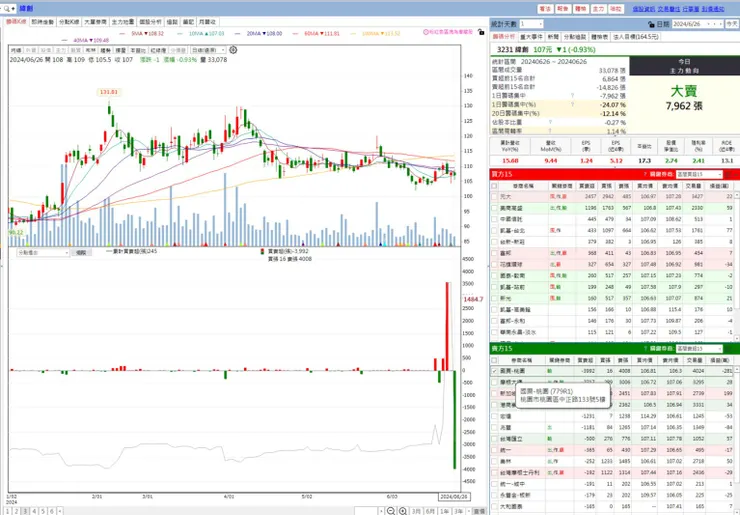
Task: Toggle the 本益比 chart overlay button
Action: tap(137, 50)
